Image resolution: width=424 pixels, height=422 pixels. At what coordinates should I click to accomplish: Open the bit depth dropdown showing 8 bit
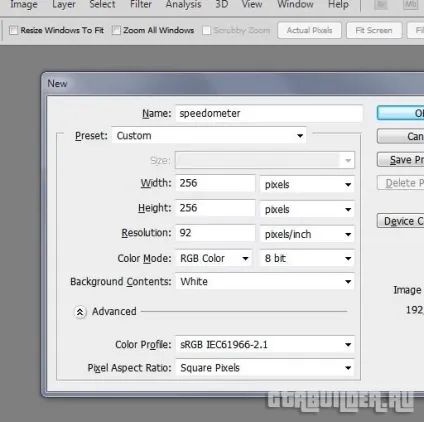307,258
